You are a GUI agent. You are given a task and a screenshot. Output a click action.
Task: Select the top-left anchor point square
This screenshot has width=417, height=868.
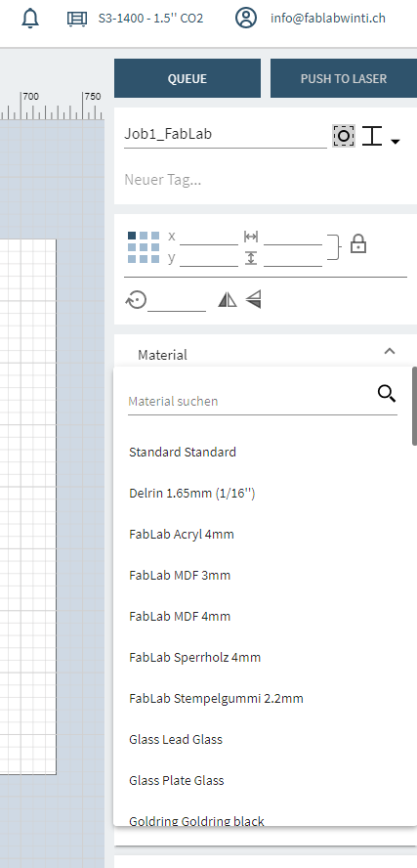coord(132,236)
